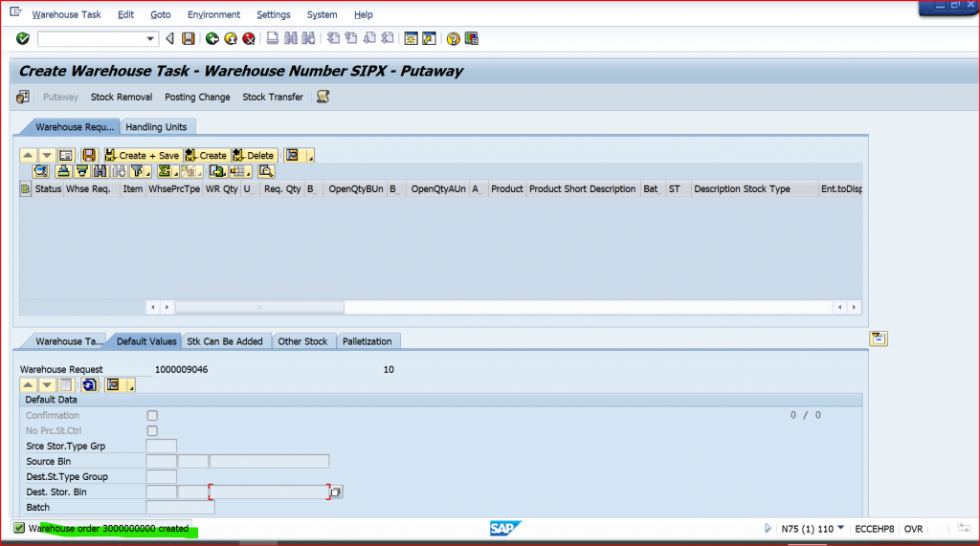980x546 pixels.
Task: Switch to the Stk Can Be Added tab
Action: click(x=225, y=341)
